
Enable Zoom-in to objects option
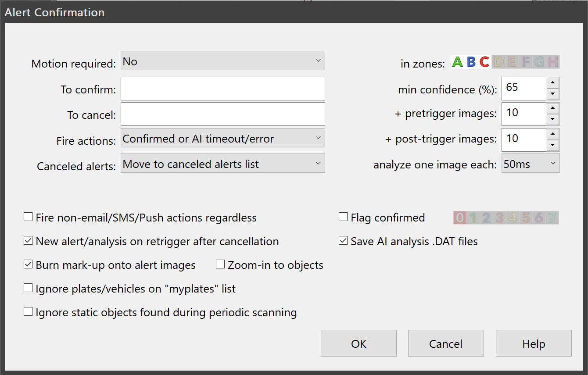(220, 264)
